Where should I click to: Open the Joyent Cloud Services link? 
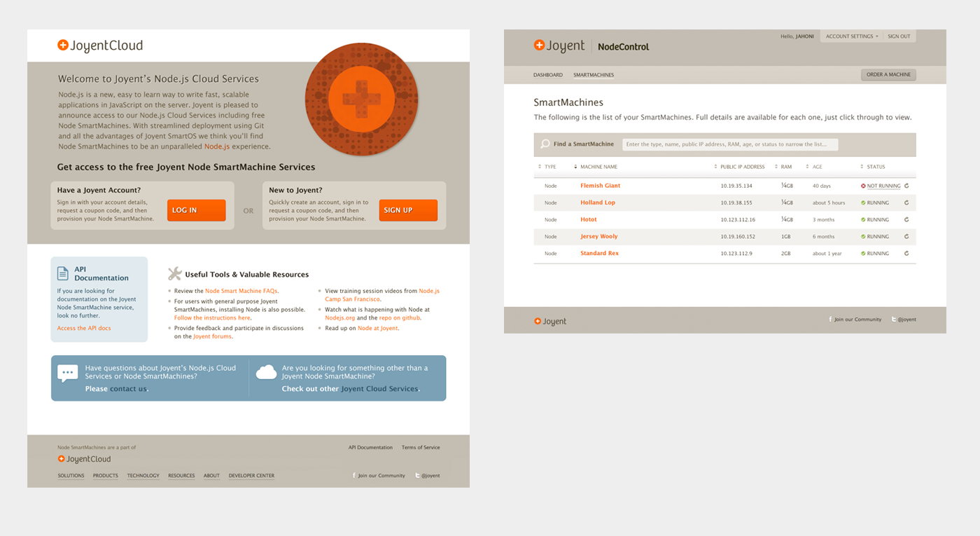click(379, 389)
